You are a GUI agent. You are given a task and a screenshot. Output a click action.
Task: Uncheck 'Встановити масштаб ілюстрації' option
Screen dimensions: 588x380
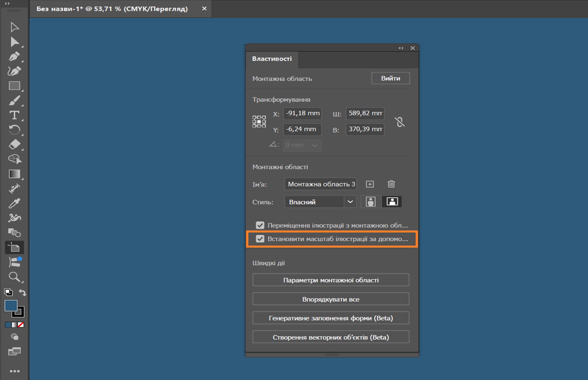coord(260,239)
